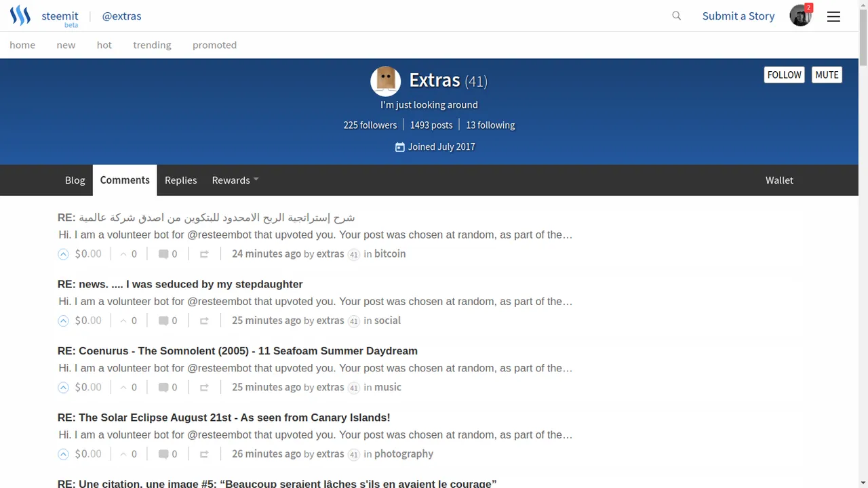Resteem the photography comment
The width and height of the screenshot is (868, 488).
[x=204, y=454]
